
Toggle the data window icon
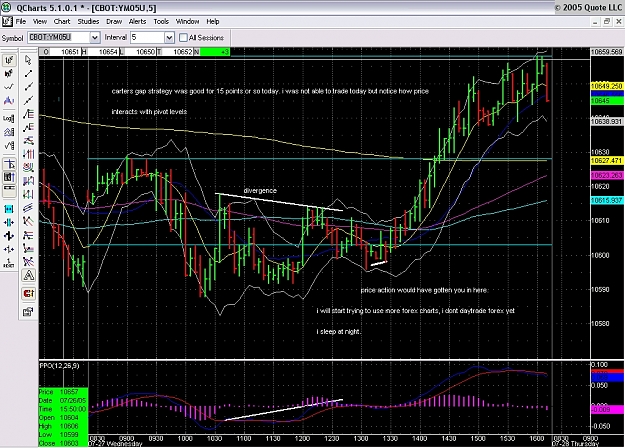pyautogui.click(x=9, y=177)
